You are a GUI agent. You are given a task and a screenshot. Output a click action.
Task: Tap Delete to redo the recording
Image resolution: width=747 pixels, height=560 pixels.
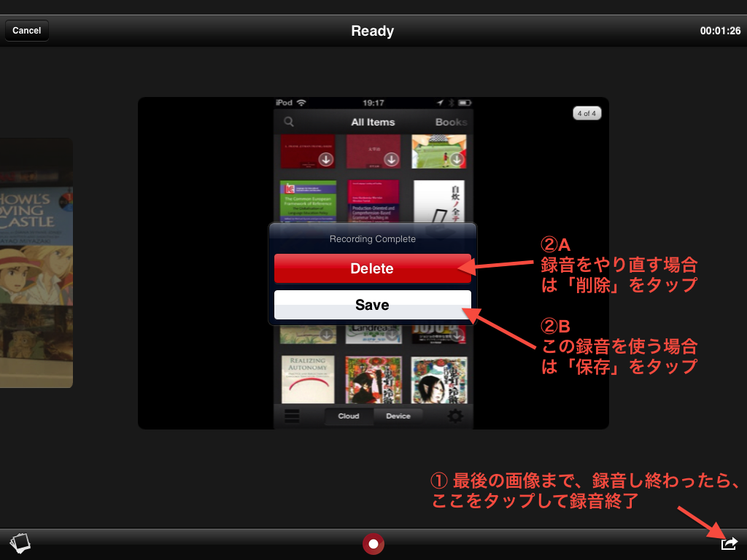point(373,268)
